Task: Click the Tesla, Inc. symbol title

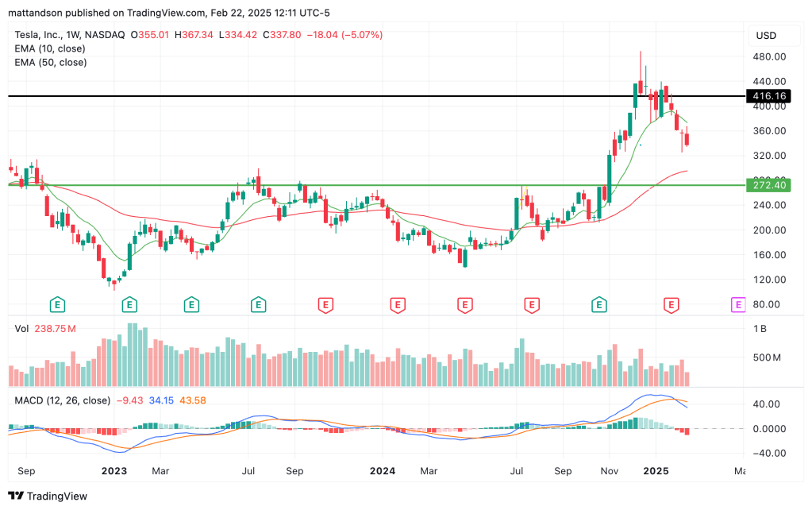Action: pyautogui.click(x=44, y=35)
